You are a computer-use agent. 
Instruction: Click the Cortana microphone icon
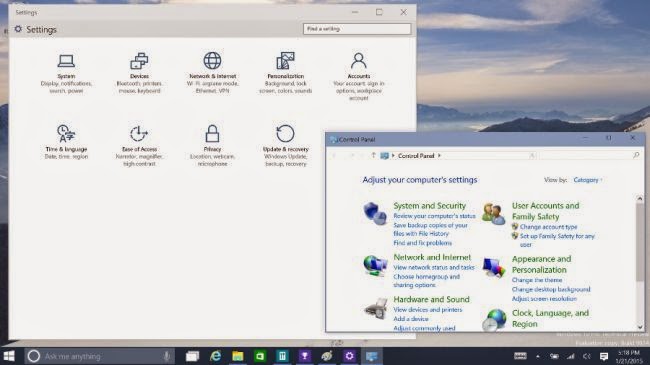[x=166, y=356]
